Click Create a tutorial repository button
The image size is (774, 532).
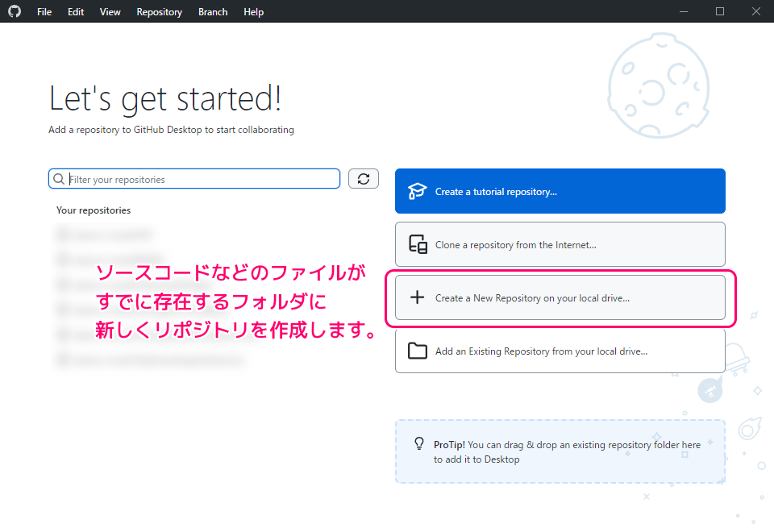click(x=560, y=191)
